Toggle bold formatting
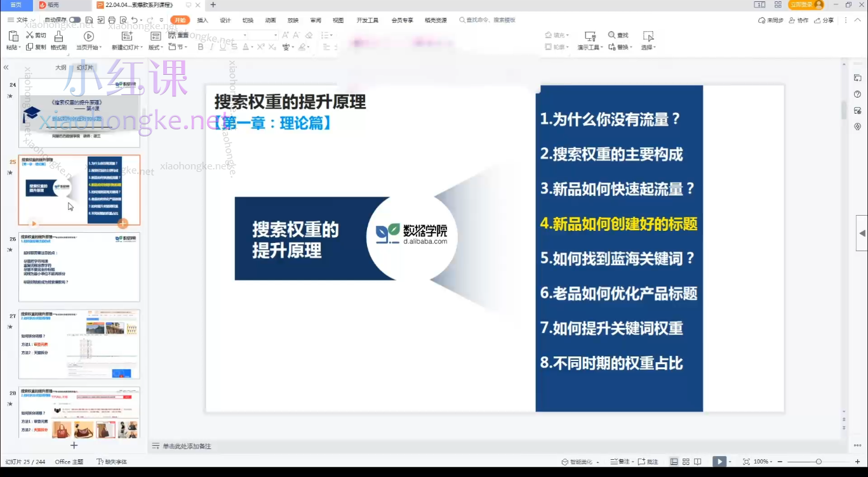The height and width of the screenshot is (477, 868). click(201, 47)
